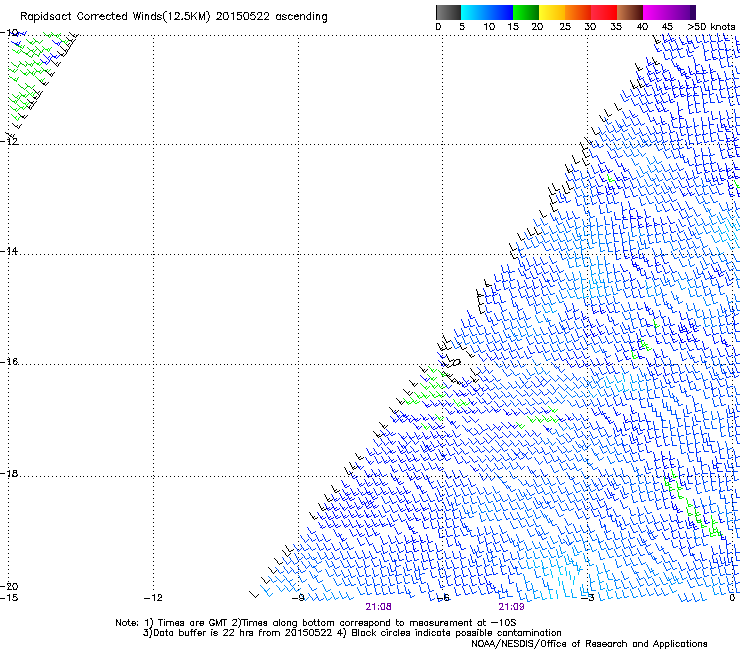Click the black contamination circle near -16 latitude
Screen dimensions: 740x650
point(456,363)
